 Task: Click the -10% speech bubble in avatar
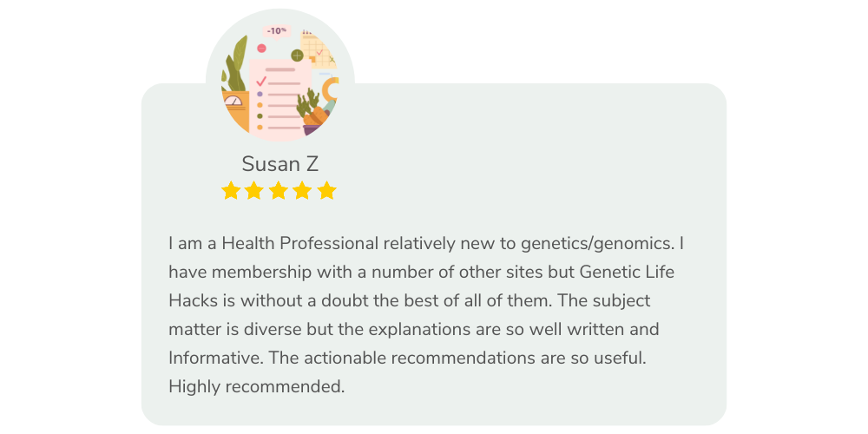pyautogui.click(x=277, y=32)
